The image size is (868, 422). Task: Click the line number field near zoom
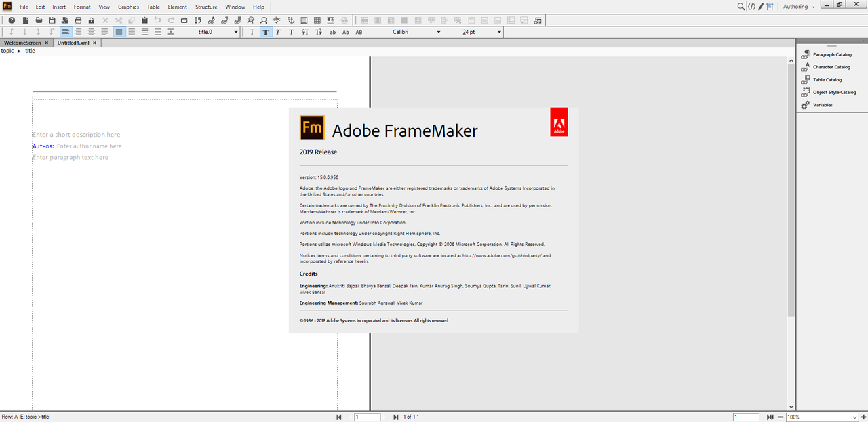tap(746, 417)
